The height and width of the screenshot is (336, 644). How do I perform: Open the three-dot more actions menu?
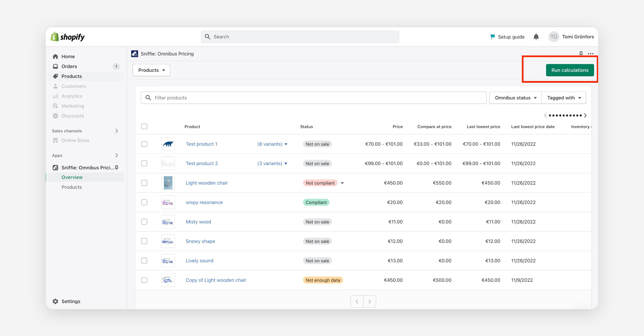click(x=591, y=54)
